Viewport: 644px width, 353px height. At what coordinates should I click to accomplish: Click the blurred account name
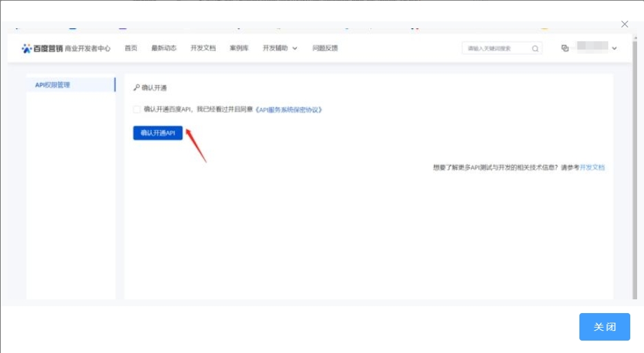pos(591,47)
